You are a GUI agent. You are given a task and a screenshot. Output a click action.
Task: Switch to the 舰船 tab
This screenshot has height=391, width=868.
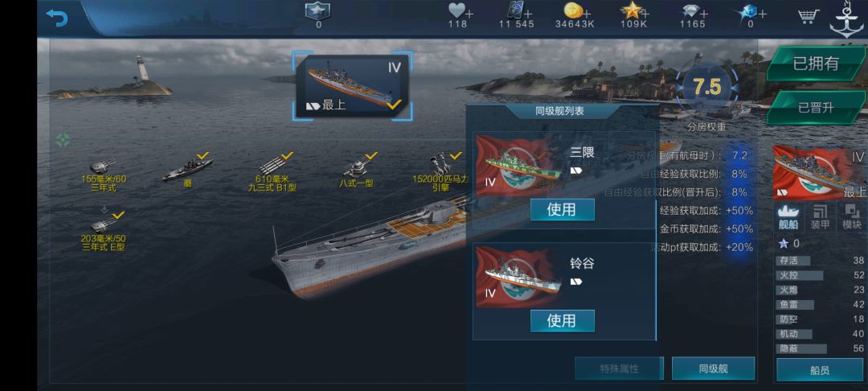point(788,216)
